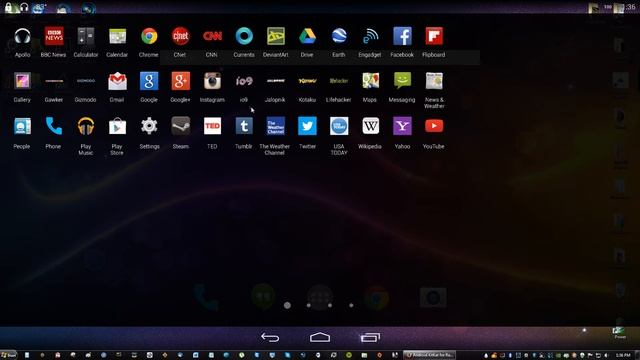This screenshot has width=640, height=360.
Task: Open the Gallery app
Action: point(22,81)
